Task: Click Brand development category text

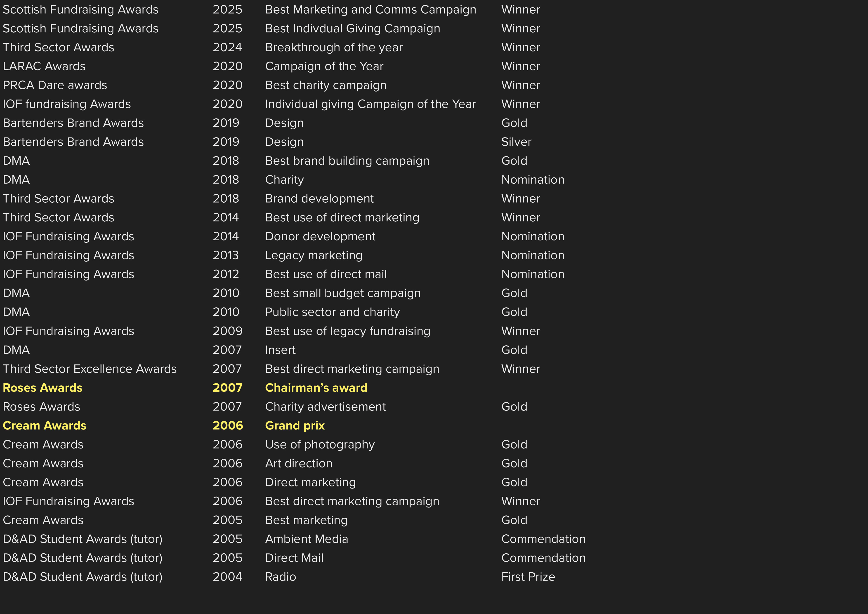Action: click(319, 199)
